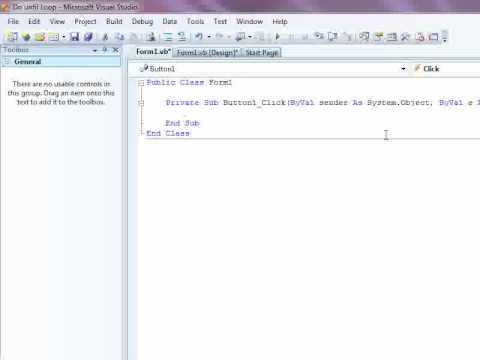Open the File menu
This screenshot has height=360, width=480.
click(x=13, y=21)
